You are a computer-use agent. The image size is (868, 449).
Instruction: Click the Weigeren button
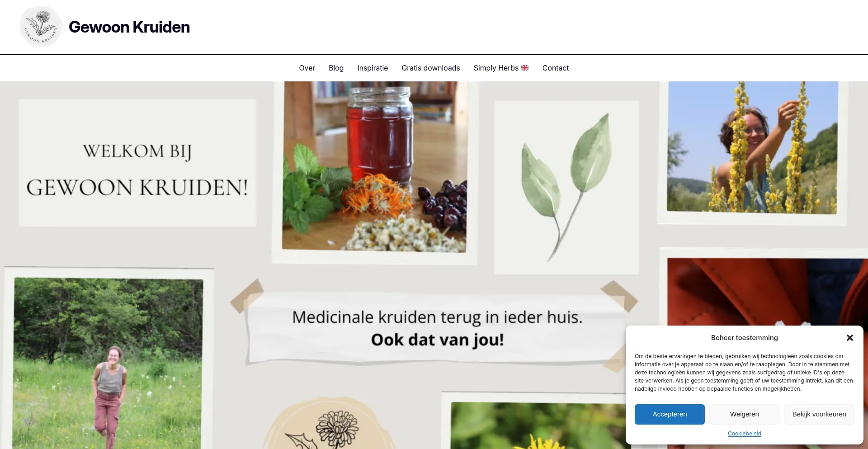(745, 414)
